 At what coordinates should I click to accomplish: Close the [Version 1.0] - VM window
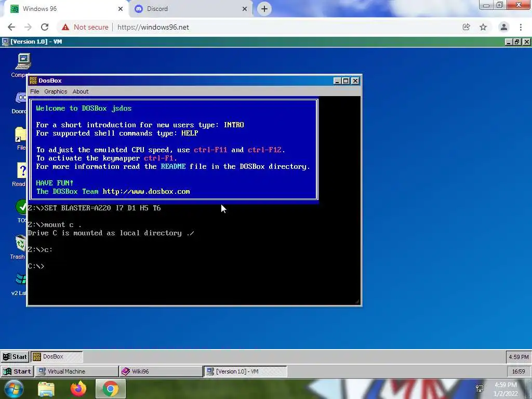point(527,42)
